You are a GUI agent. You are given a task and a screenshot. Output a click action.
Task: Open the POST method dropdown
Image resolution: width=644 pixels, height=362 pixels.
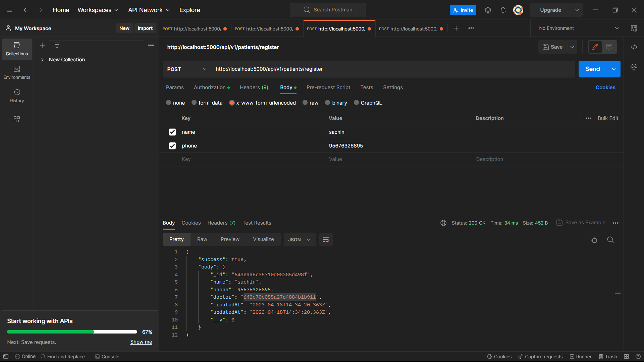pos(186,69)
